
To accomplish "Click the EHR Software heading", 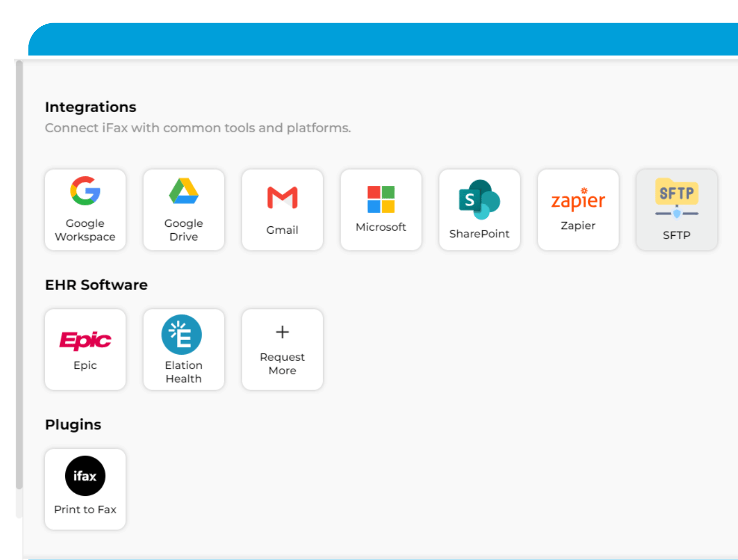I will point(96,285).
